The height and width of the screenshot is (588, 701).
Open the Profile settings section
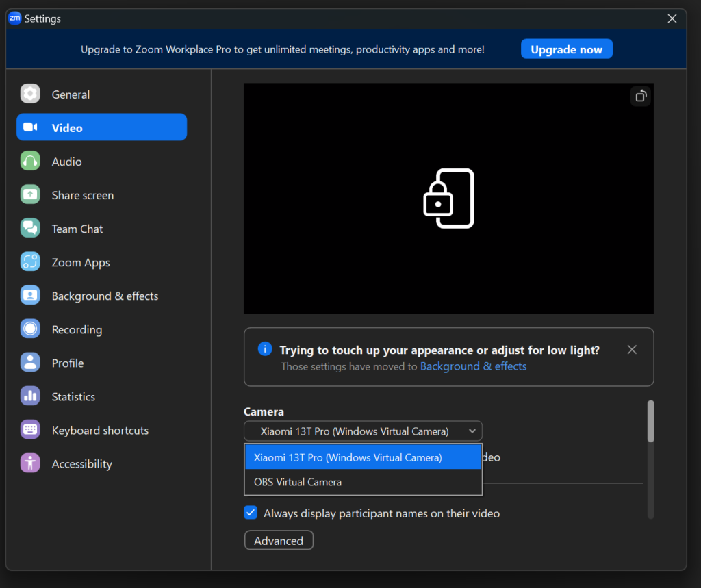click(x=68, y=363)
